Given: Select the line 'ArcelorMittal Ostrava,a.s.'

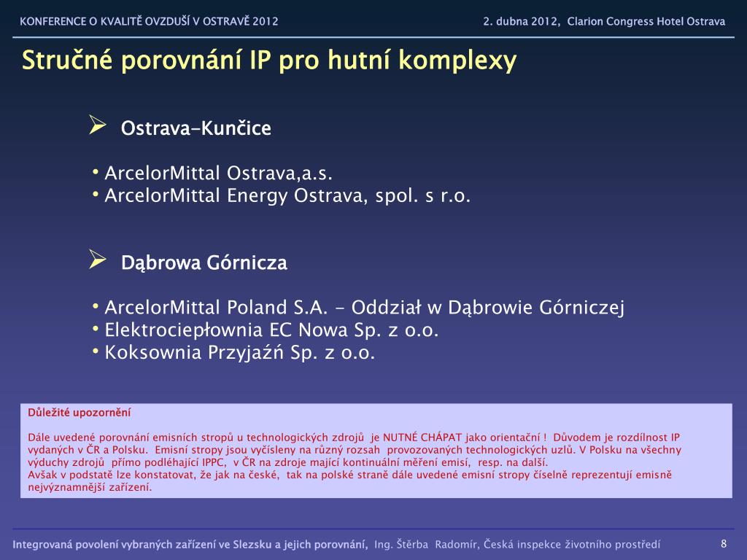Looking at the screenshot, I should 218,173.
